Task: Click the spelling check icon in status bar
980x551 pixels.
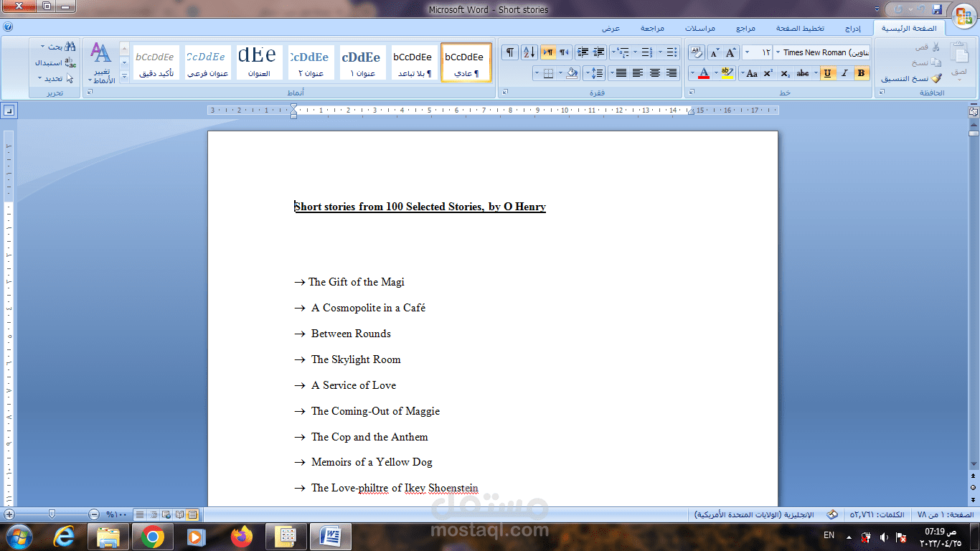Action: click(x=832, y=514)
